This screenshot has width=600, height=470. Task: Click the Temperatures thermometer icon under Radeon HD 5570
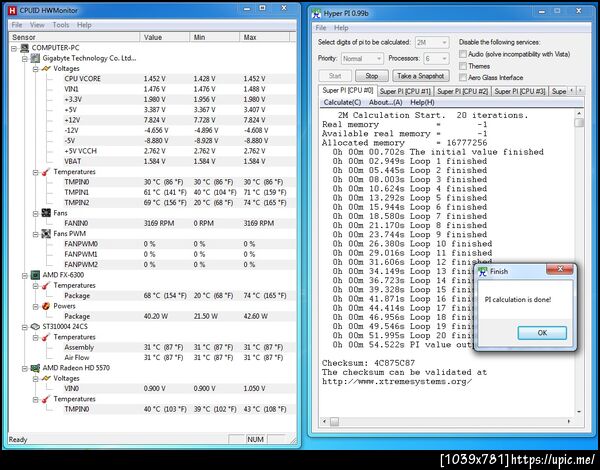[x=46, y=399]
